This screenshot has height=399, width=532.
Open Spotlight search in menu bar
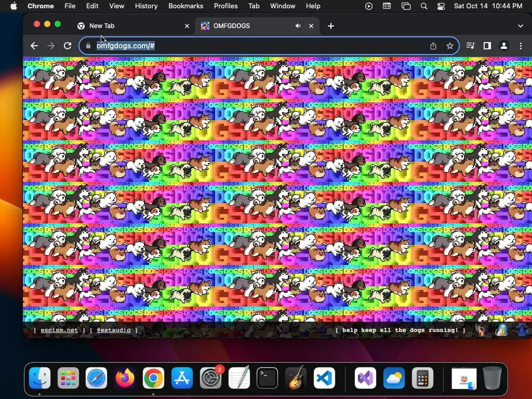point(424,6)
